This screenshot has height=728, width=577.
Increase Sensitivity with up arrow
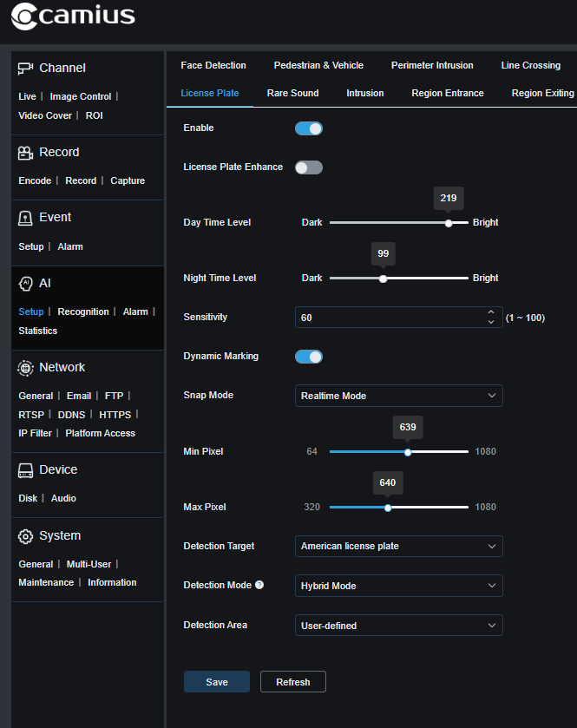(x=491, y=312)
